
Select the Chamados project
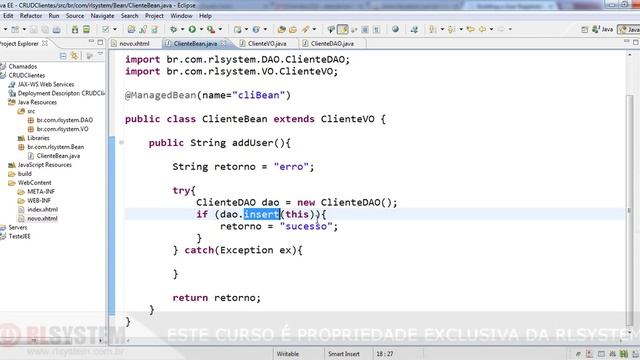click(x=22, y=66)
